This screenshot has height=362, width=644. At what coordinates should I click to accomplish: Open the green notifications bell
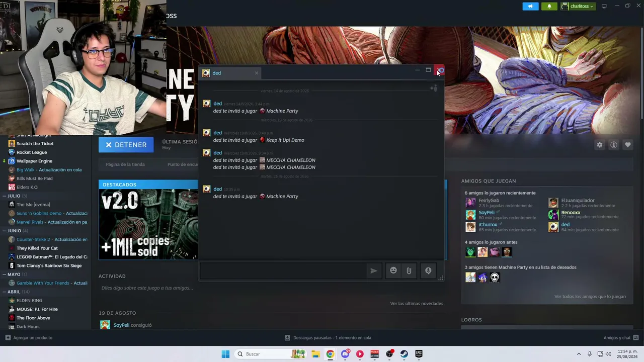coord(549,6)
